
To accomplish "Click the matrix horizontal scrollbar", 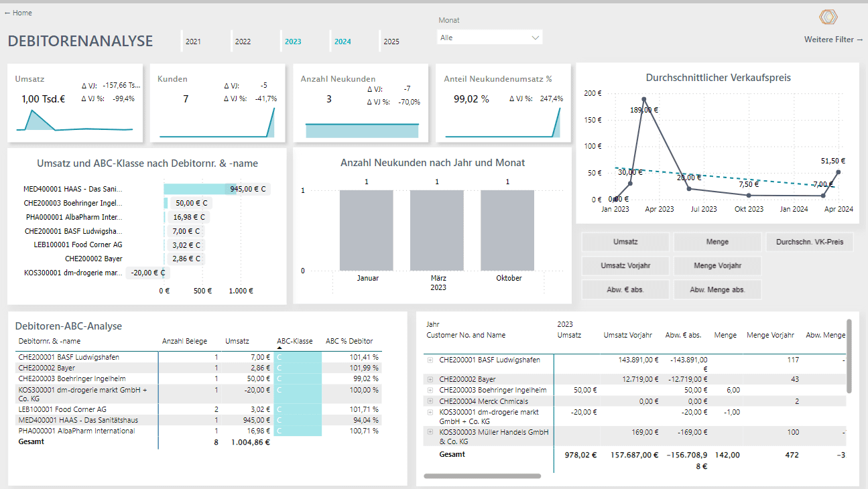I will (x=482, y=476).
